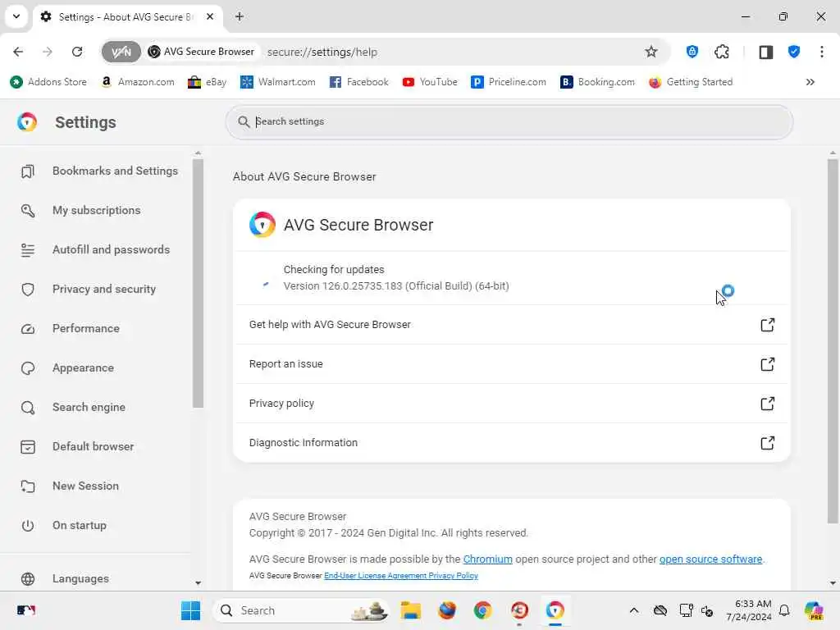Open Search engine settings section
This screenshot has height=630, width=840.
point(73,407)
